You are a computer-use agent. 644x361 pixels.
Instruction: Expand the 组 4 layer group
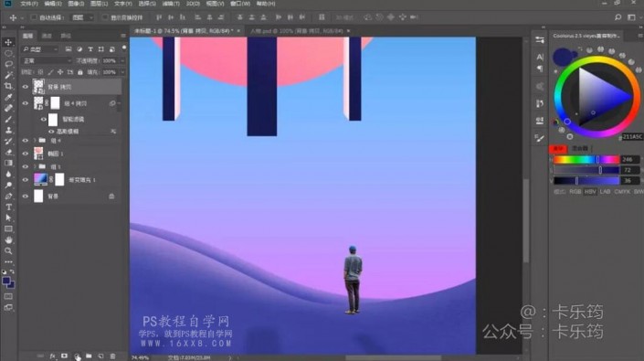click(x=35, y=141)
